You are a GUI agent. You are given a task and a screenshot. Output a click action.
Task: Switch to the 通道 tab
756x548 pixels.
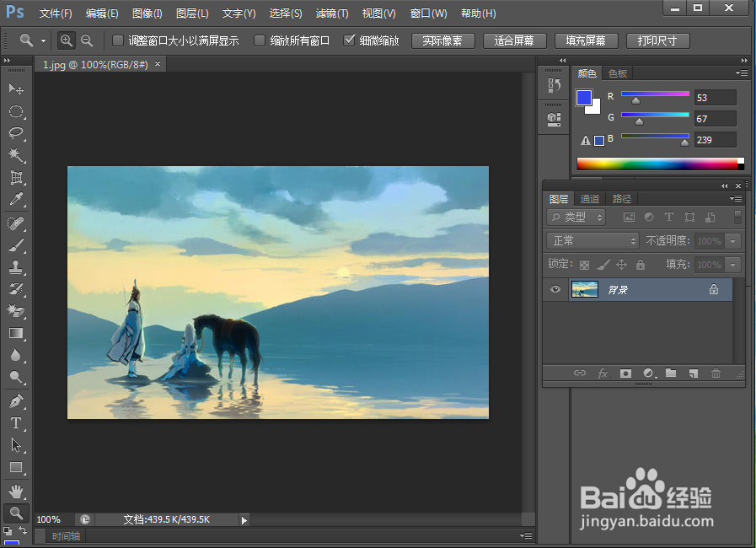tap(589, 198)
